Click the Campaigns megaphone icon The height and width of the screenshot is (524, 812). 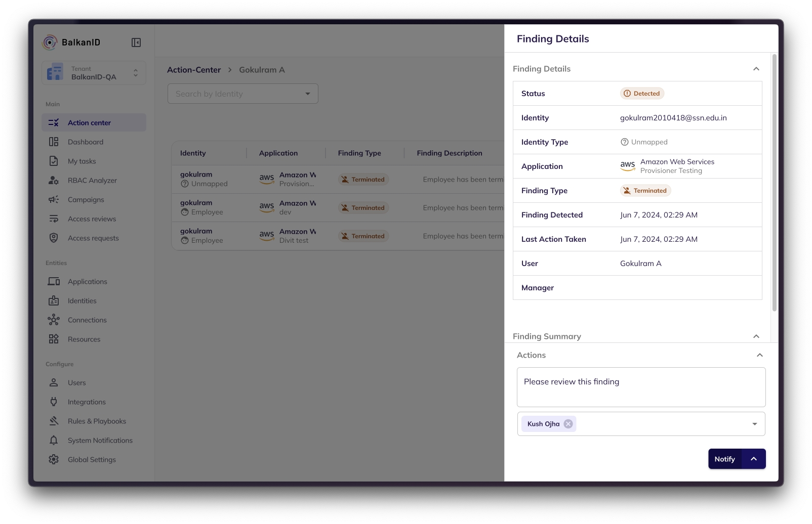pos(54,199)
